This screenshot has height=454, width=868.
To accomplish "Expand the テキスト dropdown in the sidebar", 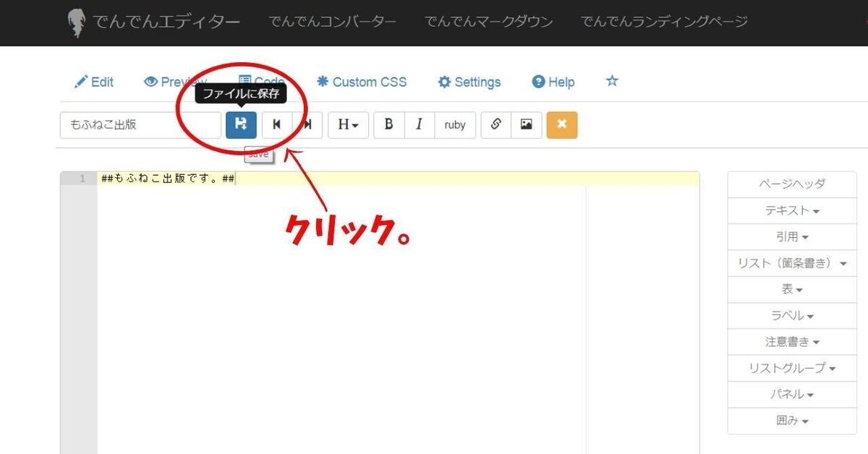I will tap(792, 210).
